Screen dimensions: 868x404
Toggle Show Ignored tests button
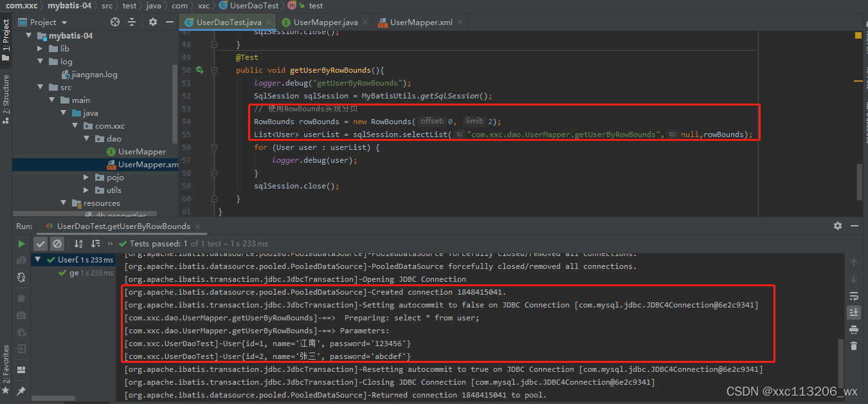(x=57, y=244)
